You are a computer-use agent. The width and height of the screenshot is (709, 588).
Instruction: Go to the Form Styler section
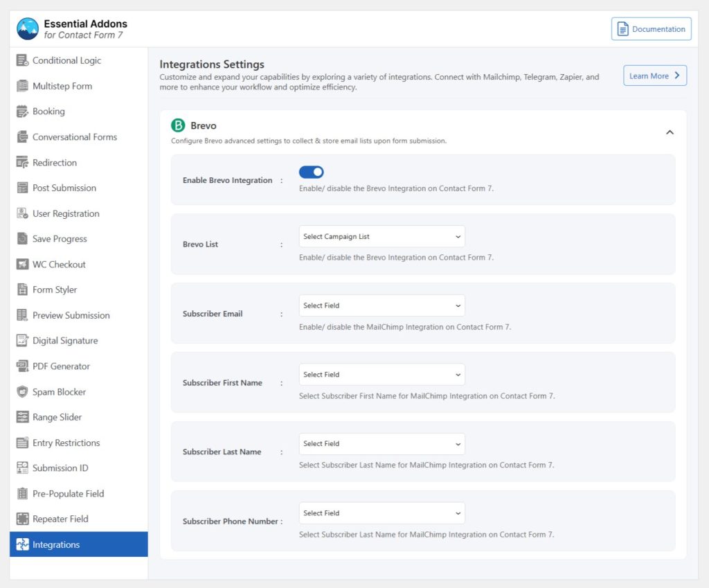tap(79, 289)
